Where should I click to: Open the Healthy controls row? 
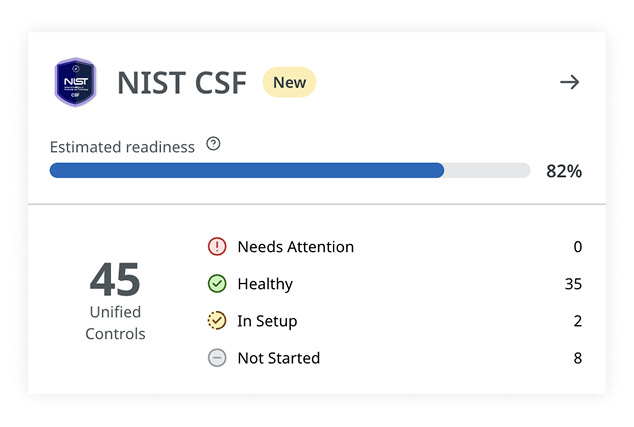[x=395, y=284]
